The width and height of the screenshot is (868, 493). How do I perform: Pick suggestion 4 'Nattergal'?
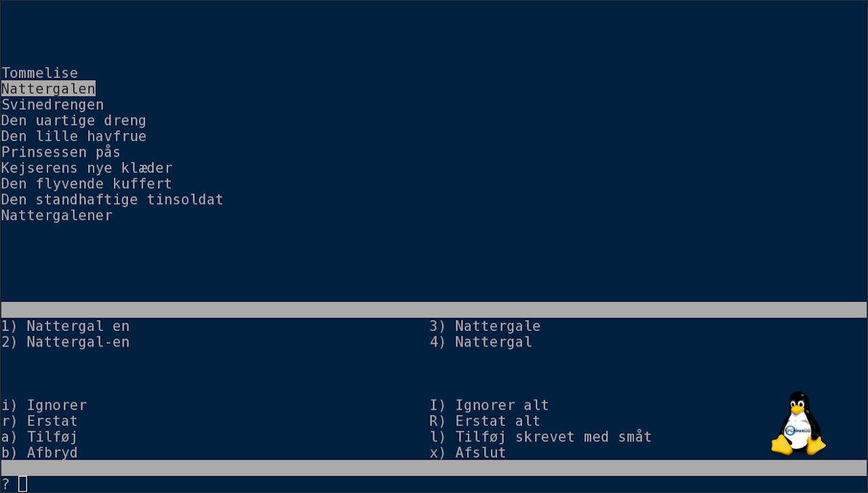pos(481,342)
